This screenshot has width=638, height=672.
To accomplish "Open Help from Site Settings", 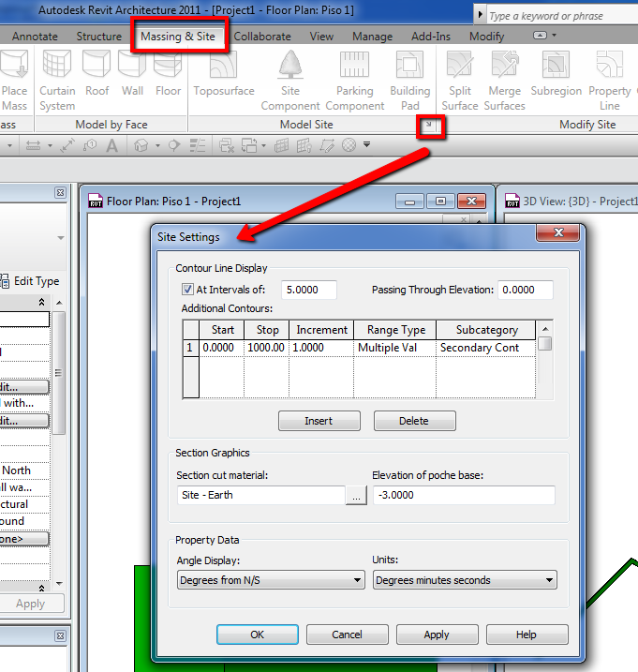I will click(x=527, y=635).
